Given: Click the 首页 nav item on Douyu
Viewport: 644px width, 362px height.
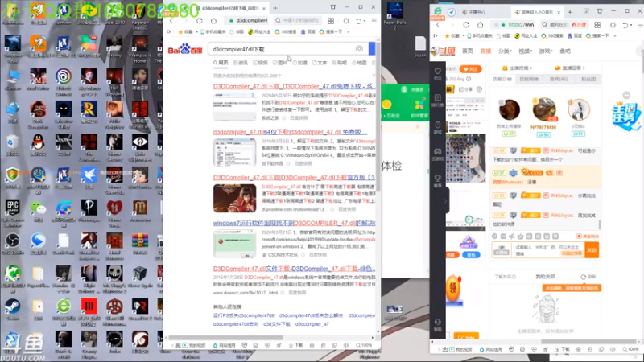Looking at the screenshot, I should click(468, 51).
